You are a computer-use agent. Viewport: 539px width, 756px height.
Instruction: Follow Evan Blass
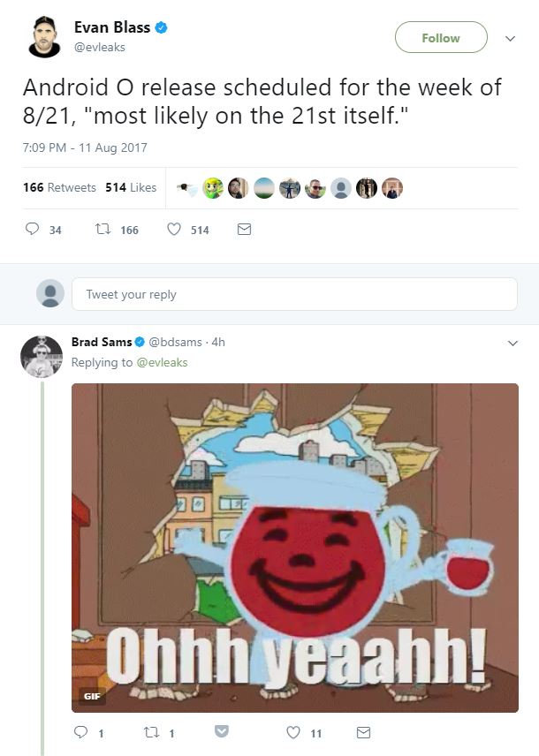point(441,38)
